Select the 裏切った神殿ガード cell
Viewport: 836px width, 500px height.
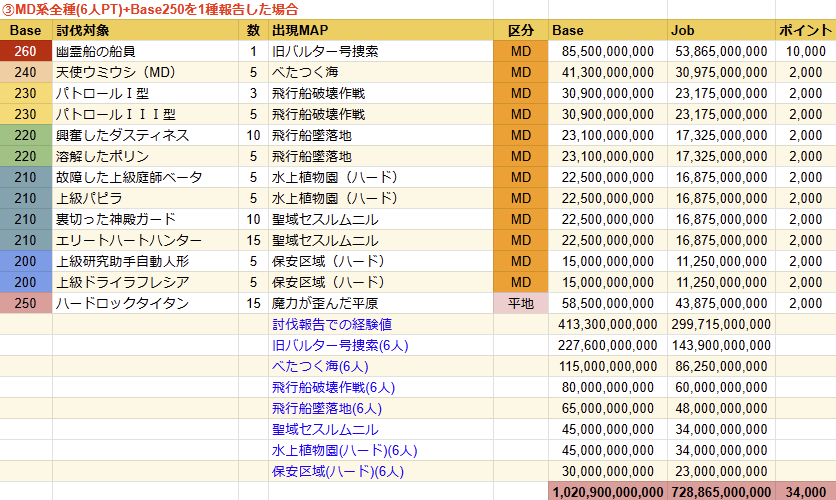point(146,219)
